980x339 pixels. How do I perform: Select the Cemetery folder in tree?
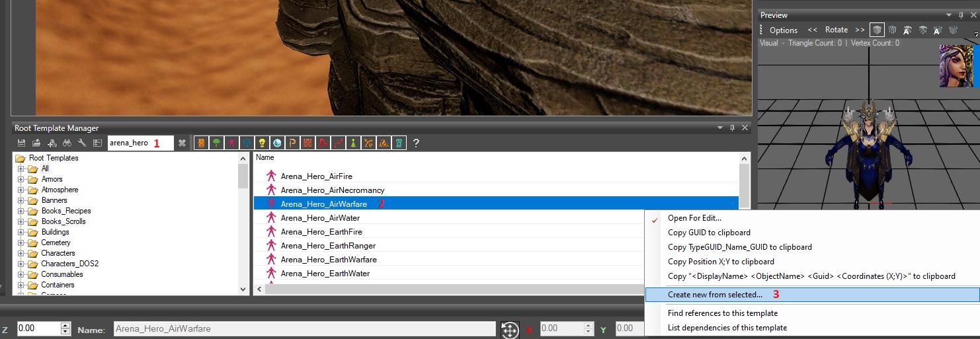[x=56, y=243]
